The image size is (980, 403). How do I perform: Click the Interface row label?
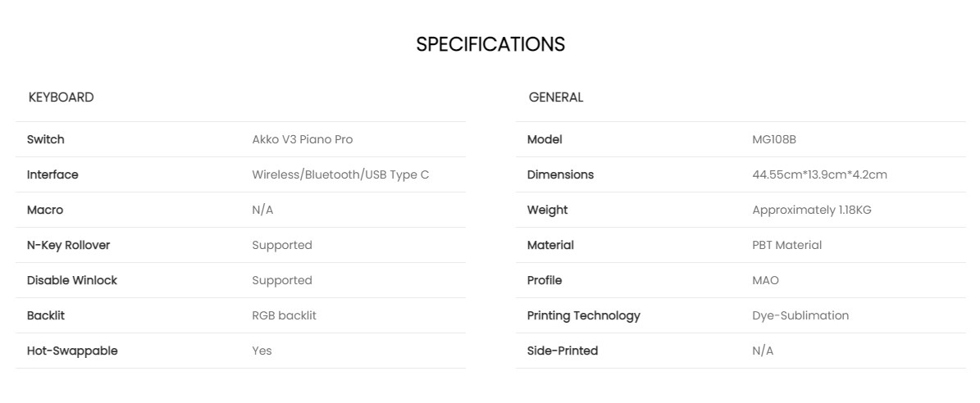click(x=52, y=174)
